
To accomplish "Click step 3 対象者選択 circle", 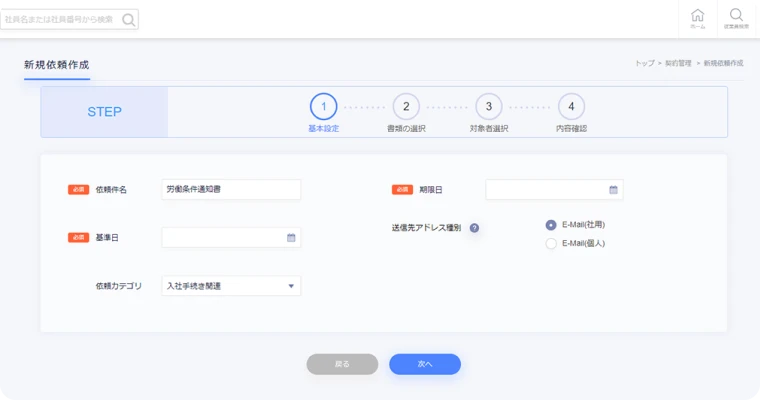I will click(488, 106).
